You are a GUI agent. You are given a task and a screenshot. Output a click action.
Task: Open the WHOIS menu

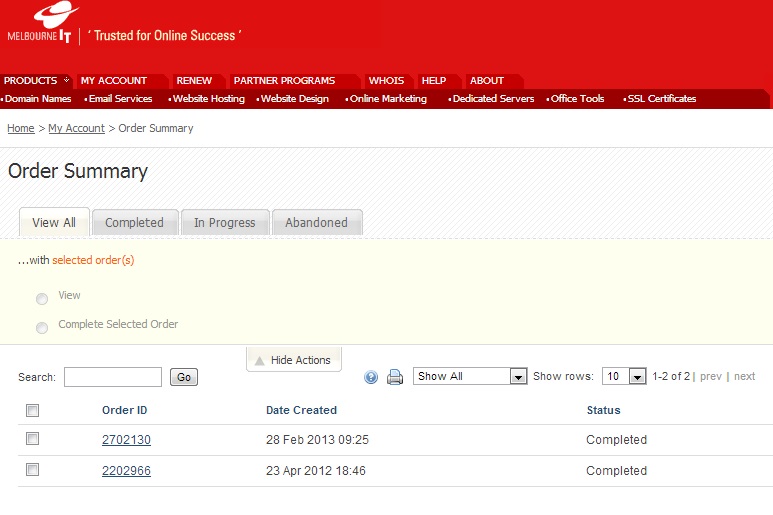point(386,81)
